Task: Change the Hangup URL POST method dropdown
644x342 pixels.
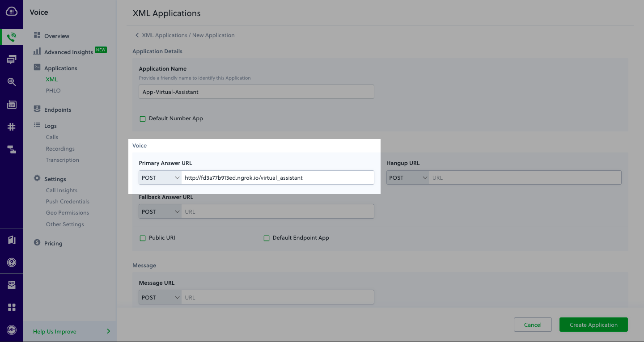Action: 407,177
